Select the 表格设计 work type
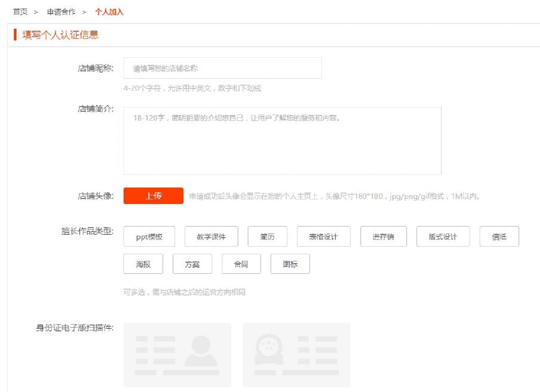The image size is (540, 392). point(324,236)
